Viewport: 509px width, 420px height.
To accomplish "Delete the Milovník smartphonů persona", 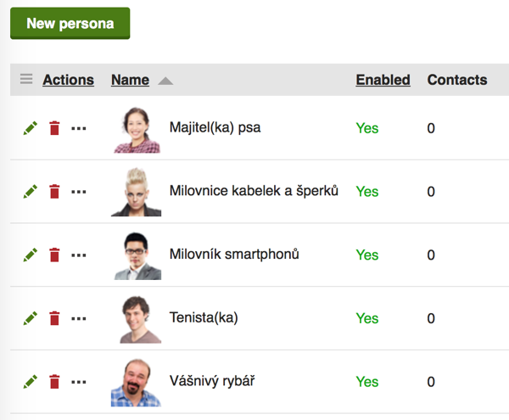I will click(x=54, y=255).
